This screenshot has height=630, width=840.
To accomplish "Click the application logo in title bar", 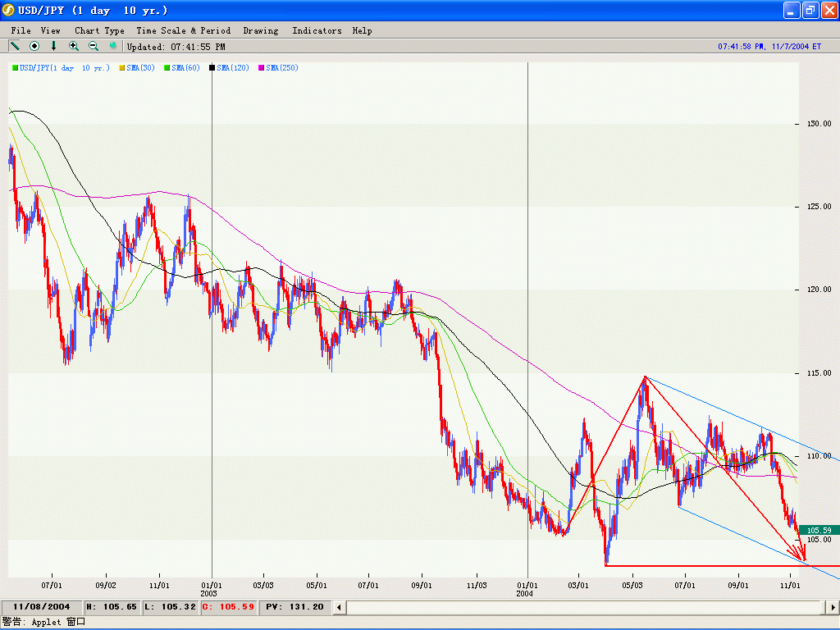I will coord(9,11).
